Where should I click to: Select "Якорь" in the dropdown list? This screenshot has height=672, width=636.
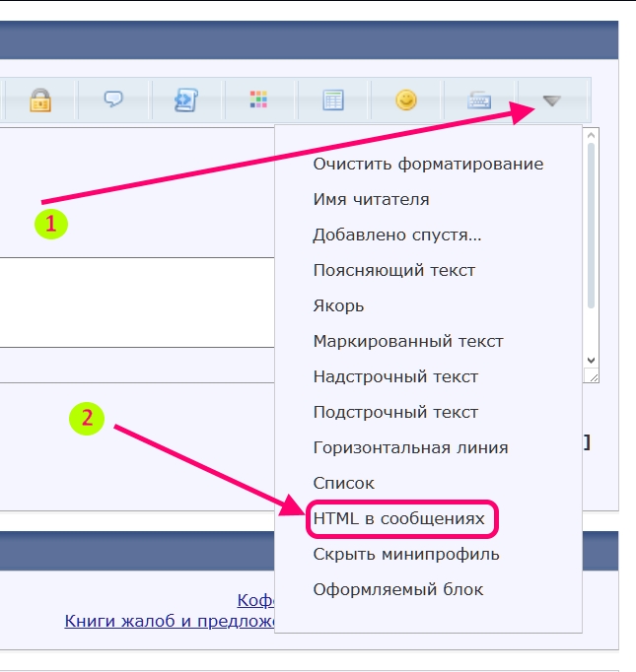338,306
